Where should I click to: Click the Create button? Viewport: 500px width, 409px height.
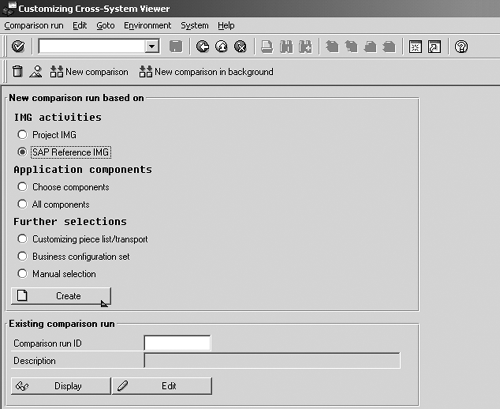61,296
